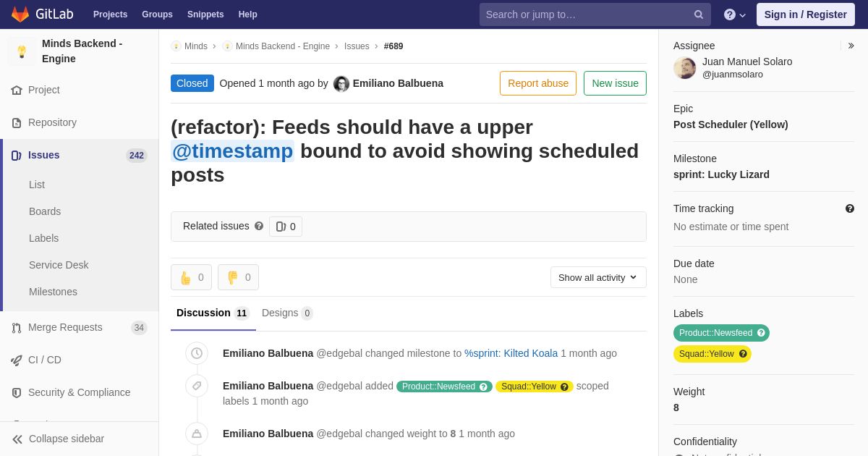Add a thumbs up reaction
The width and height of the screenshot is (868, 456).
(x=191, y=277)
